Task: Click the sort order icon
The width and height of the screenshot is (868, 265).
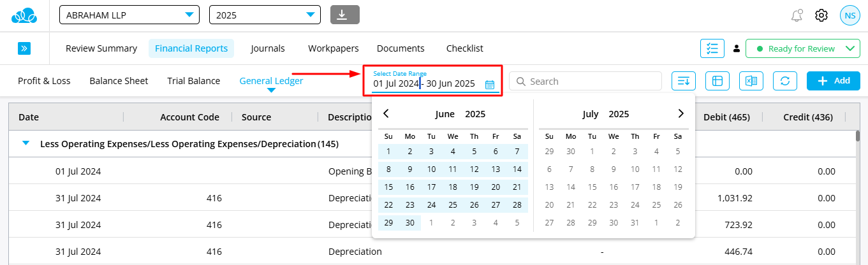Action: (x=684, y=81)
